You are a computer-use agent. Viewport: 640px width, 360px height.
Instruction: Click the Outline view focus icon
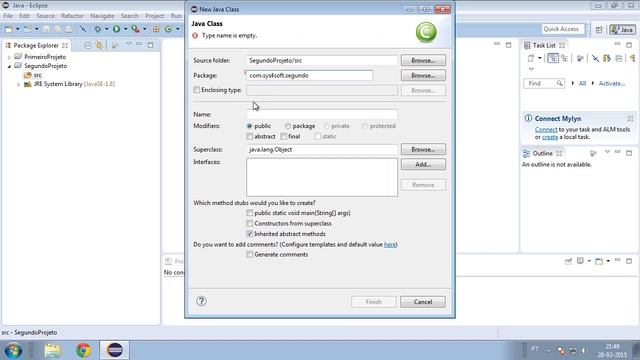click(593, 153)
